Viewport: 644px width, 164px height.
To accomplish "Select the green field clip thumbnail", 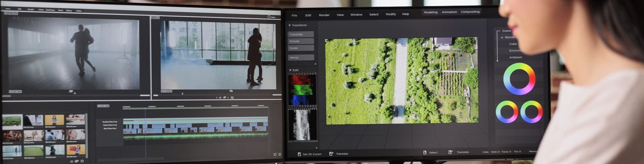I will click(34, 151).
